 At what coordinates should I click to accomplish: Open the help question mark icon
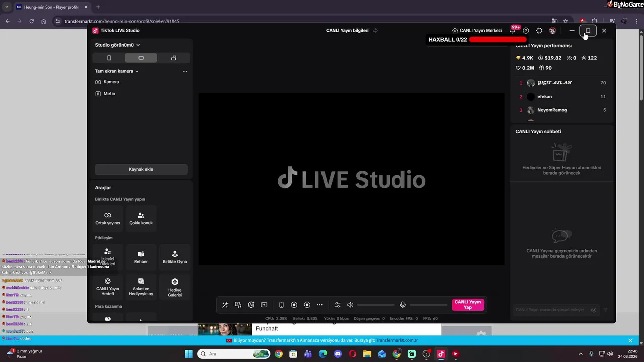pos(526,31)
